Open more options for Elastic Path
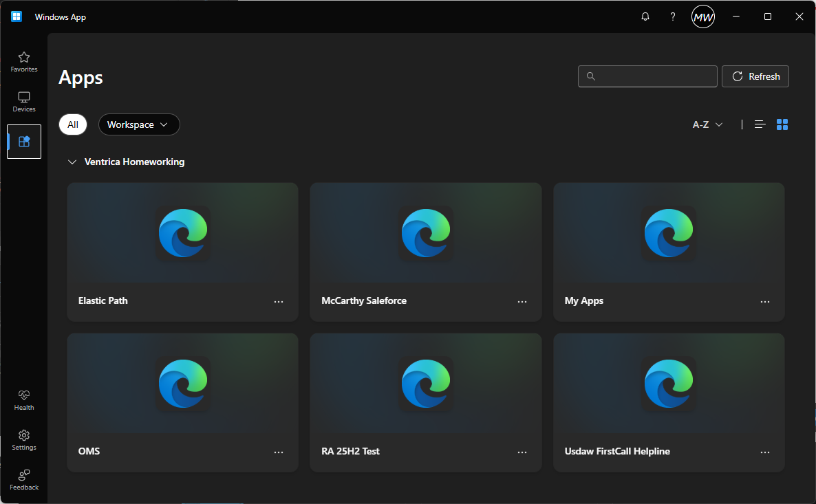 point(279,301)
